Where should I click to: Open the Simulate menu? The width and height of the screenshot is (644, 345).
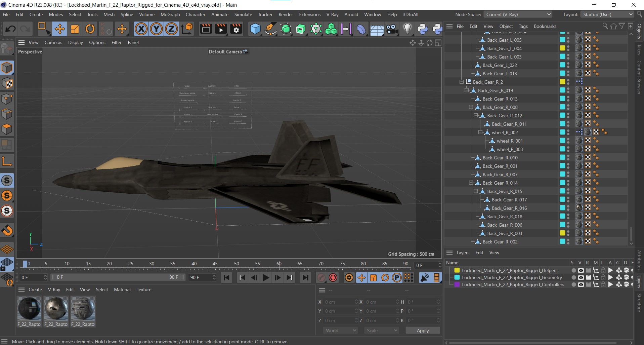243,14
